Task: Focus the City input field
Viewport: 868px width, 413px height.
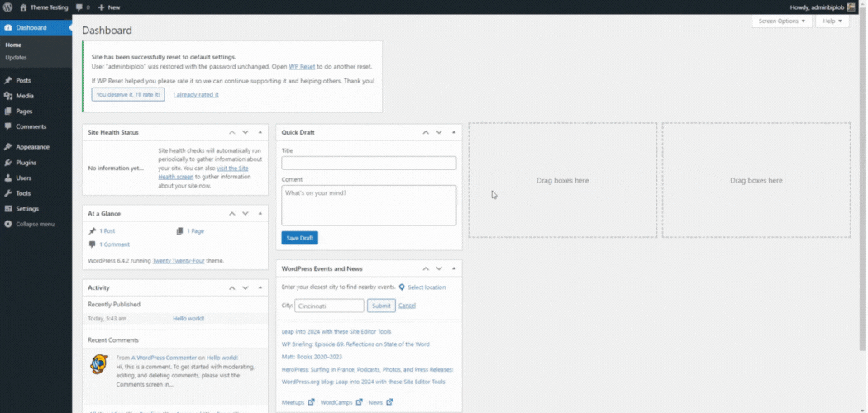Action: (329, 306)
